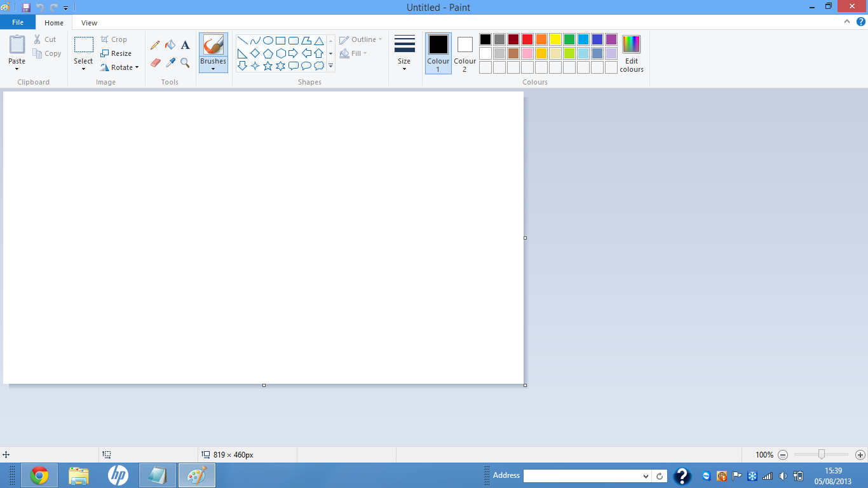Select the Text tool
The image size is (868, 488).
click(185, 45)
